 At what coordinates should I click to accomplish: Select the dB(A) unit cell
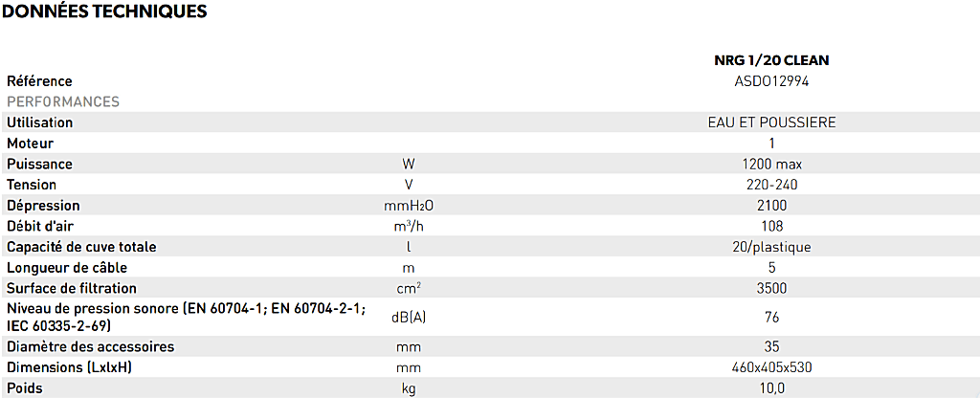pos(410,317)
